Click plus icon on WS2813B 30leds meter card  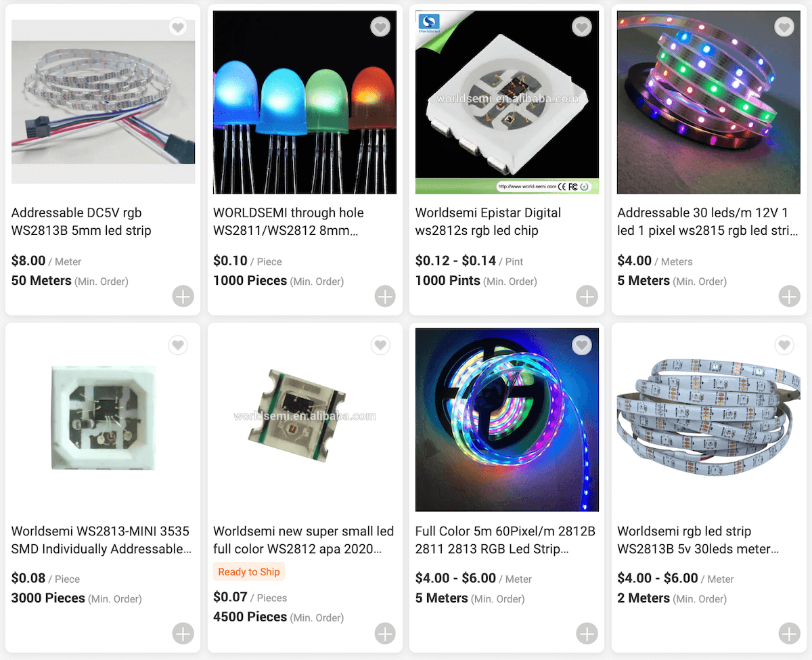click(790, 634)
